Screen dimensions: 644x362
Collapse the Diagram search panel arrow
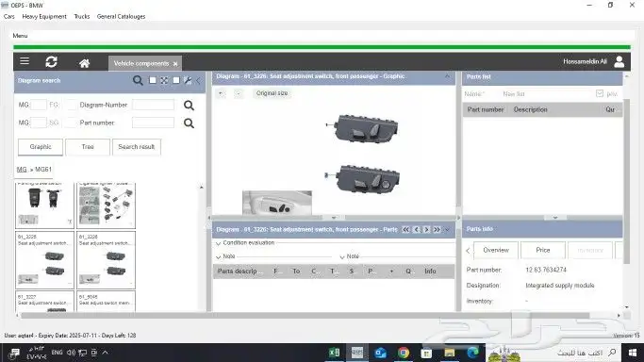pos(199,80)
